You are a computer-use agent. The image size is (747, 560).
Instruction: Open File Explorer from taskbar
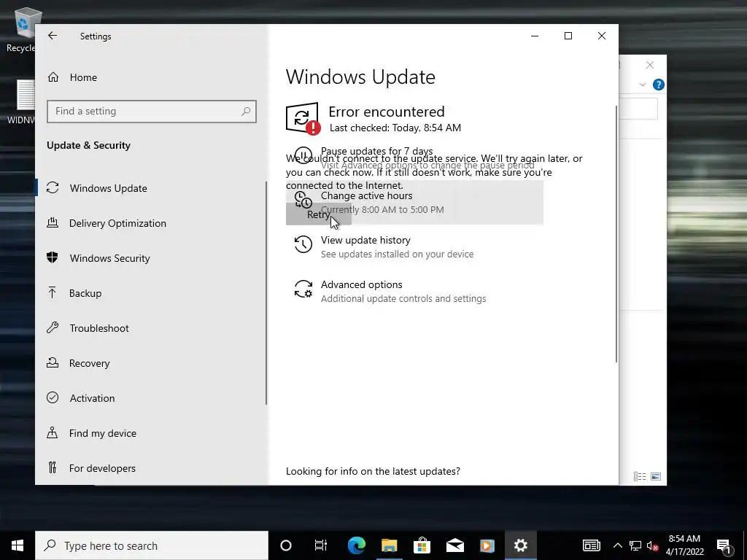click(x=390, y=545)
